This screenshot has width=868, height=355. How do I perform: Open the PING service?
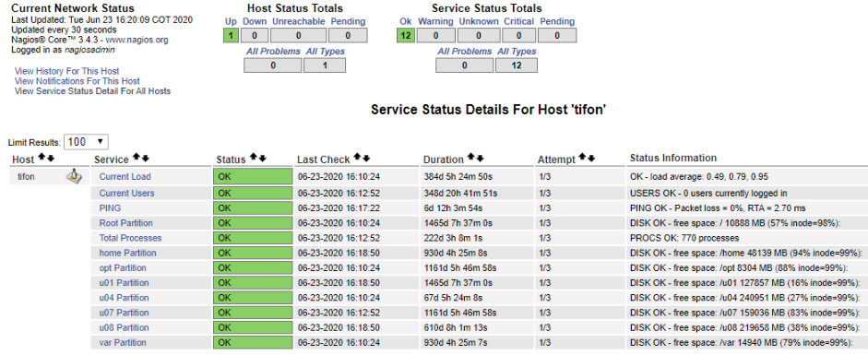click(x=110, y=208)
